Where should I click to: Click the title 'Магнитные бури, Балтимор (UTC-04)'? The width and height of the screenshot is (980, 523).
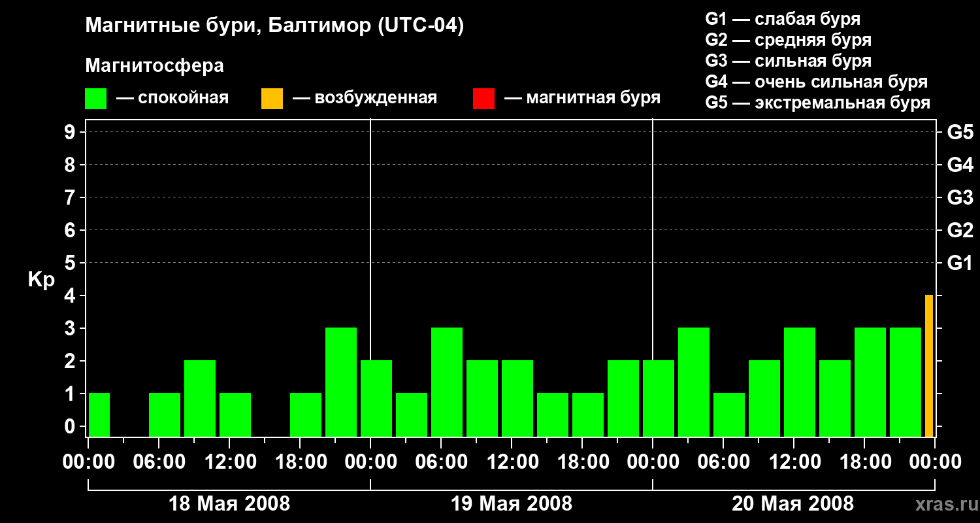click(x=274, y=26)
